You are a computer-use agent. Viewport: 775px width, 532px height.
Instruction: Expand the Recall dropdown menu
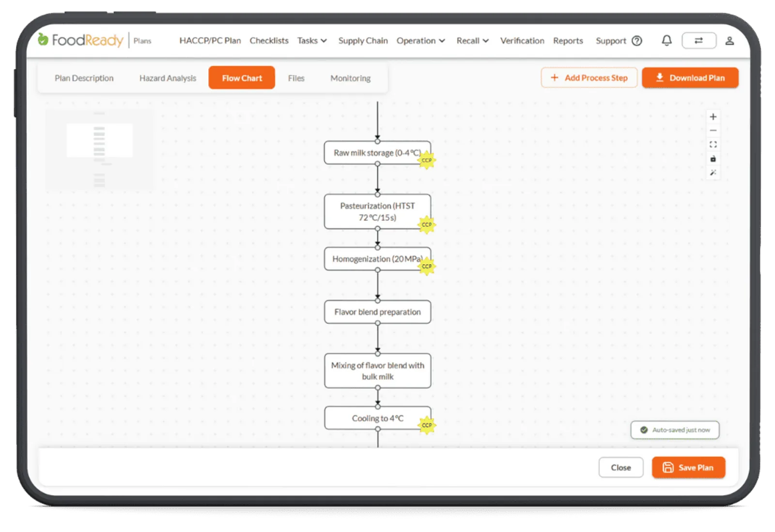point(472,41)
